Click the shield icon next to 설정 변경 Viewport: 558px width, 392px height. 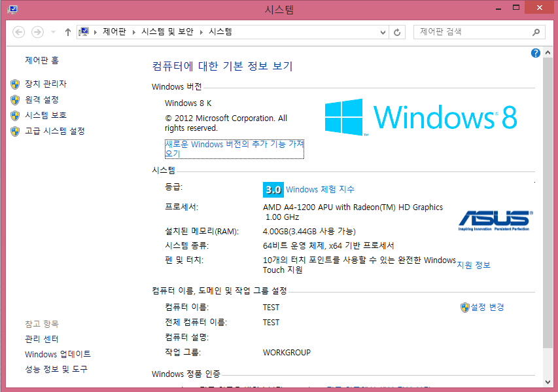(x=464, y=308)
